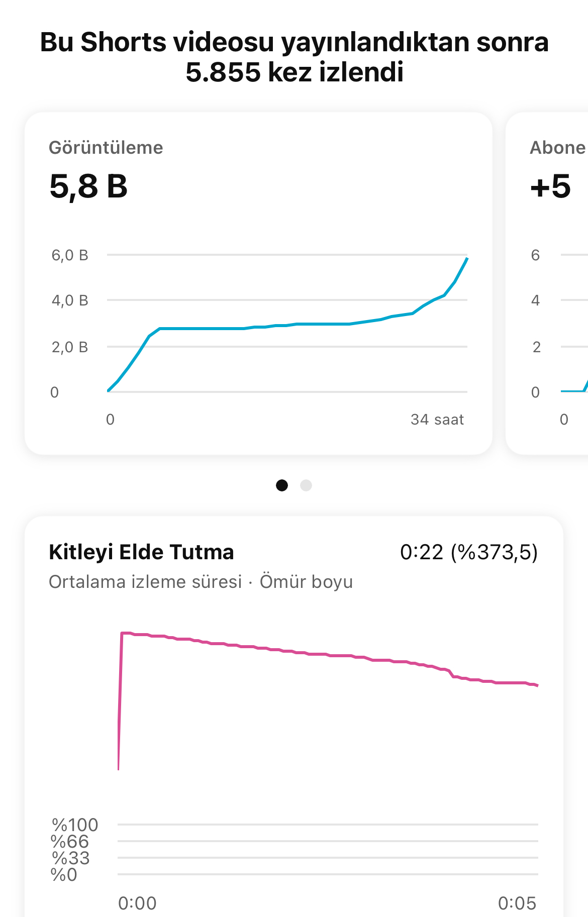The width and height of the screenshot is (588, 917).
Task: Tap the 6,0 B gridline label
Action: tap(70, 255)
